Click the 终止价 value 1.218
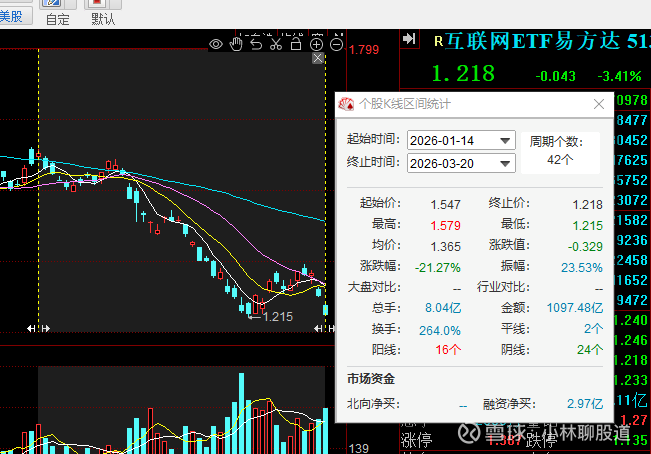The image size is (651, 454). point(587,205)
